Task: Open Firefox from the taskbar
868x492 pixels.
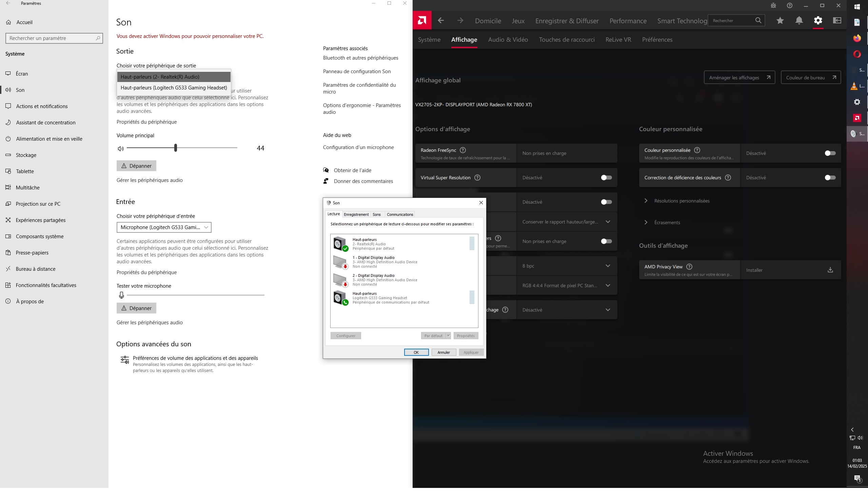Action: point(857,38)
